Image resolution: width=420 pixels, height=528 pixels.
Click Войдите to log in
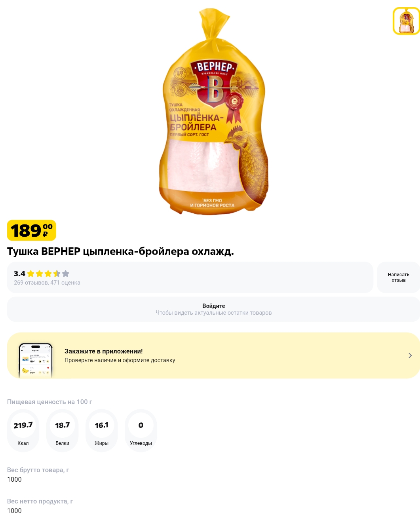(x=214, y=306)
